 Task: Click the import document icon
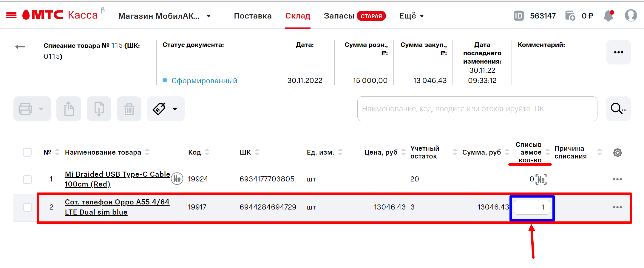(99, 109)
